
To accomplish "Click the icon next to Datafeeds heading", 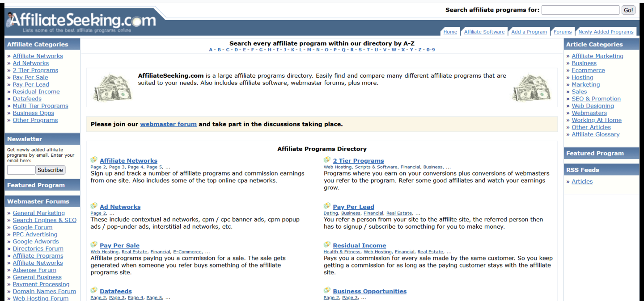I will (x=94, y=290).
